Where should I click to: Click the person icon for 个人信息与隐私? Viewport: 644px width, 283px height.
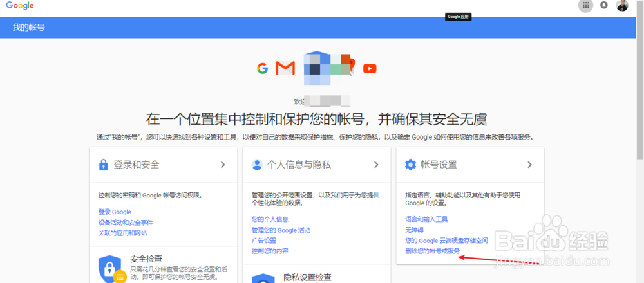(x=257, y=165)
